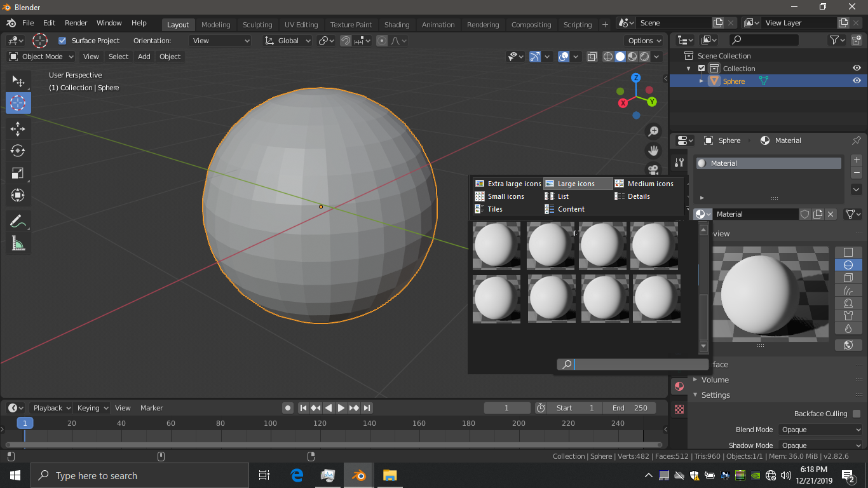
Task: Click the pan view hand icon
Action: (x=653, y=151)
